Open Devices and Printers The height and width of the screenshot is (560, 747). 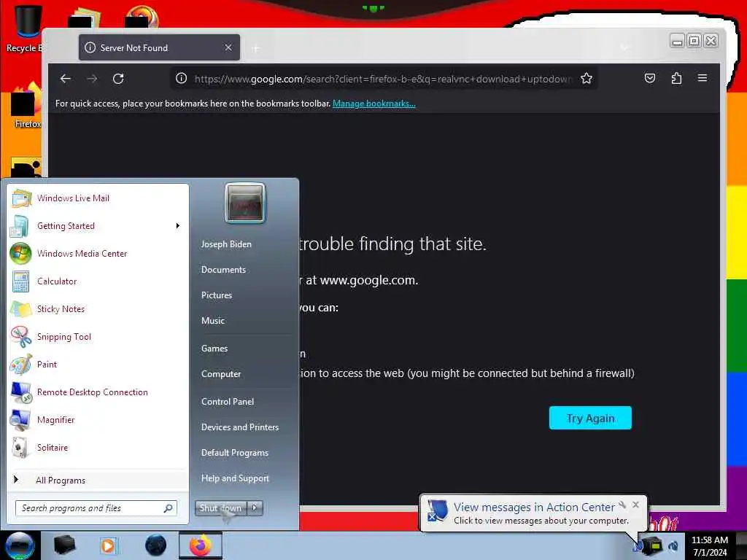tap(240, 427)
